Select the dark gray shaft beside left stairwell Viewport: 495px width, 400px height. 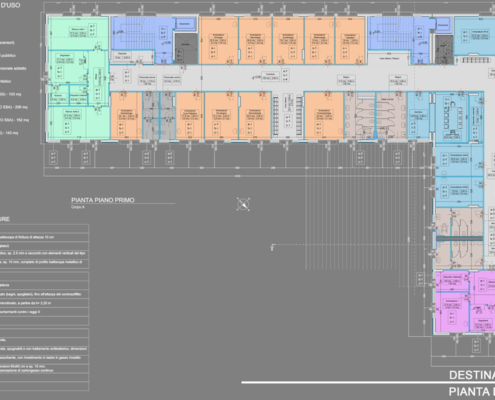click(x=186, y=48)
